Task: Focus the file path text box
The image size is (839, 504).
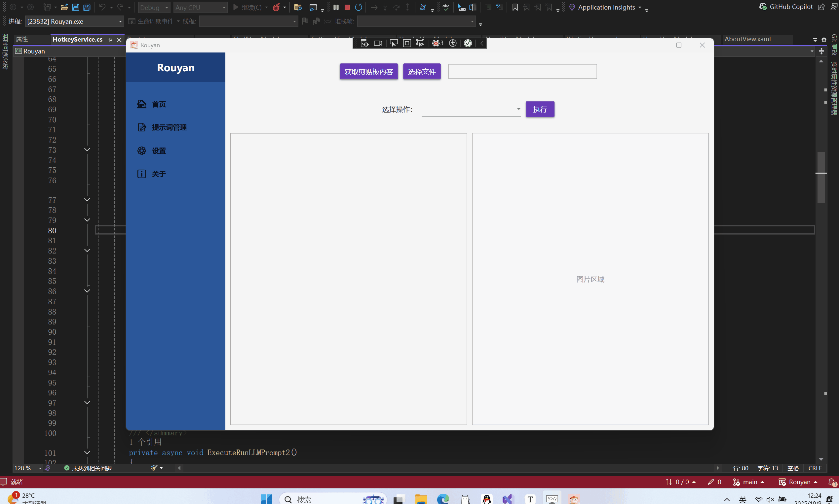Action: pos(522,71)
